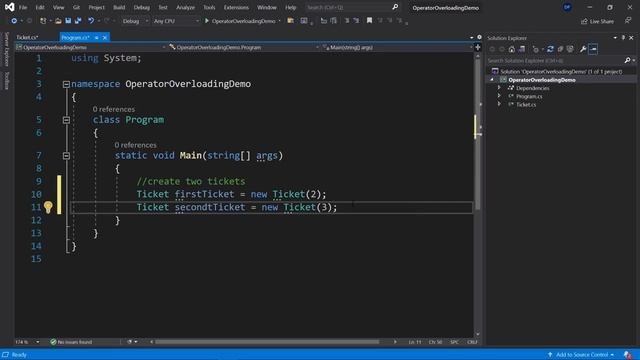Click the Open File folder icon

click(x=58, y=21)
